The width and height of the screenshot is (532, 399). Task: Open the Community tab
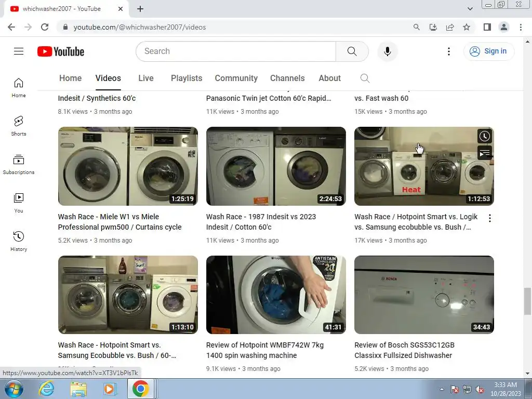click(236, 78)
